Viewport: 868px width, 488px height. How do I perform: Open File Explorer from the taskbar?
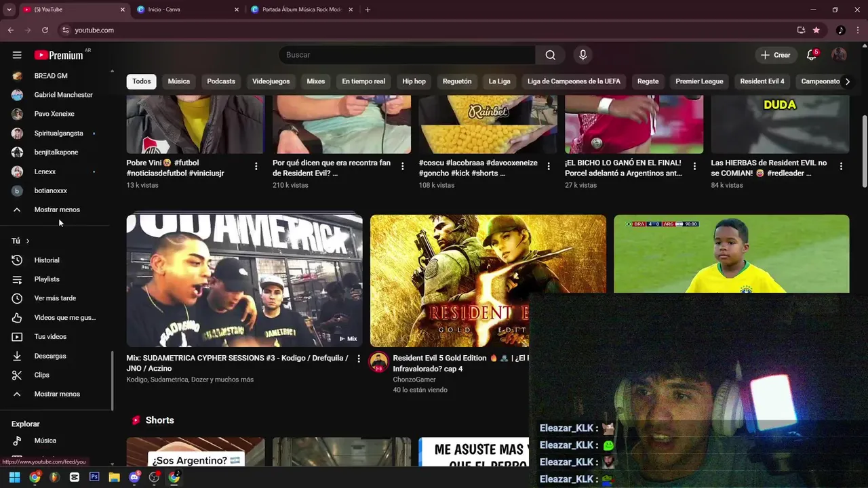(114, 477)
